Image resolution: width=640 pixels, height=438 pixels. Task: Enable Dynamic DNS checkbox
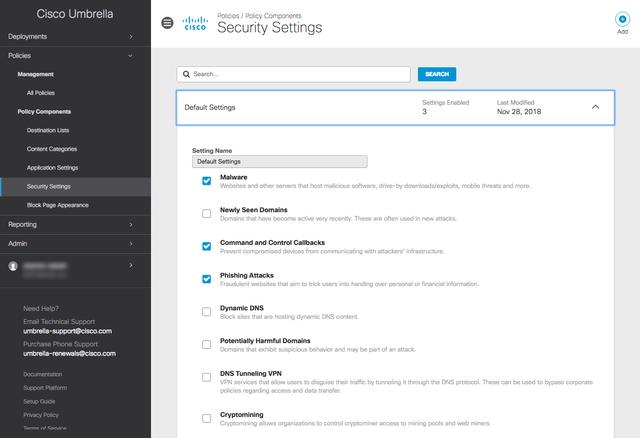pos(207,311)
